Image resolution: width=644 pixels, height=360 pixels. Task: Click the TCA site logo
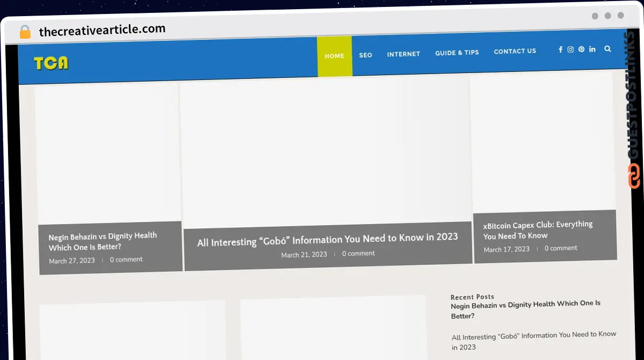click(51, 63)
